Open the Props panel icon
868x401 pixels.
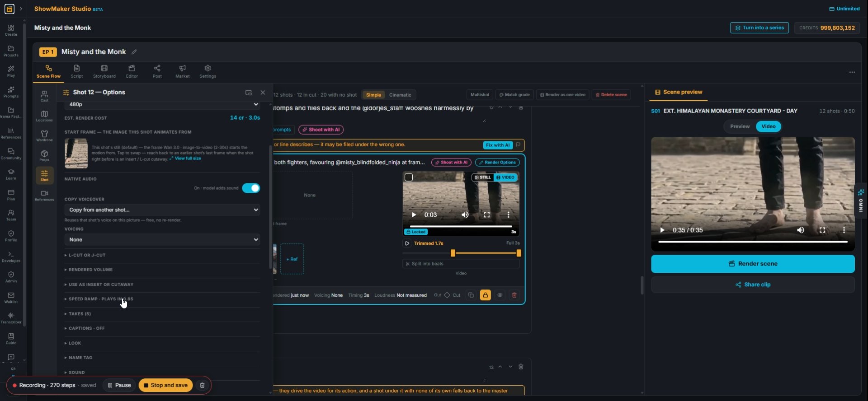point(44,155)
